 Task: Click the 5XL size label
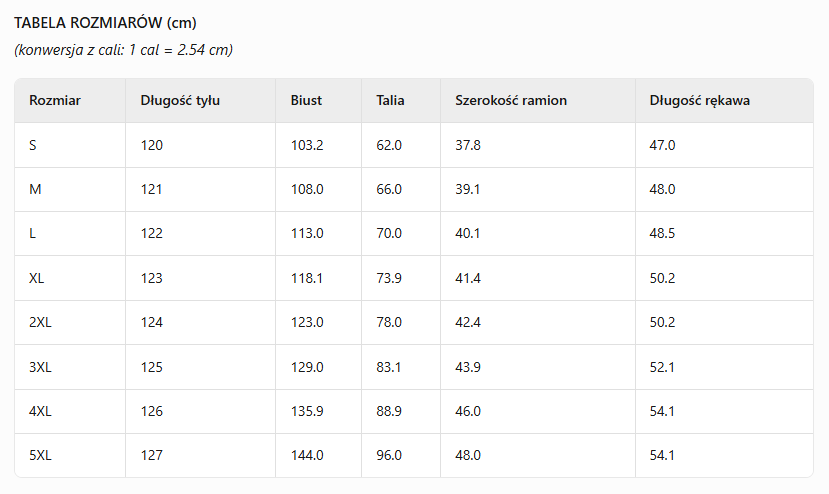(40, 455)
